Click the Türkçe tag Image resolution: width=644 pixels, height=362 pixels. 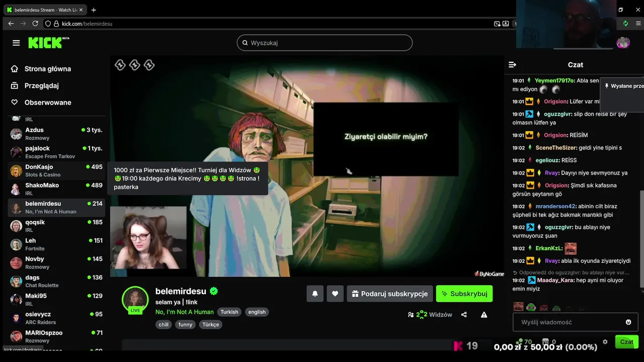[211, 324]
